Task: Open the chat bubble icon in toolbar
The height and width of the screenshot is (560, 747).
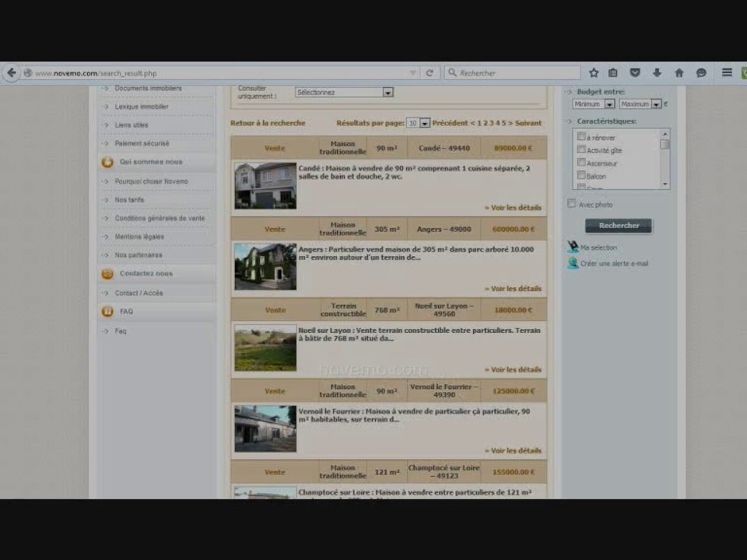Action: click(701, 73)
